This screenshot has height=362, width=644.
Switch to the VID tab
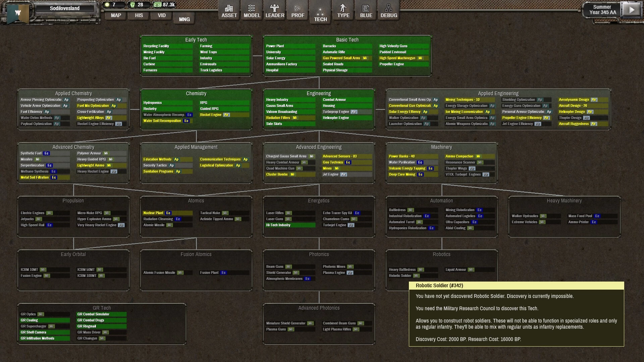162,15
